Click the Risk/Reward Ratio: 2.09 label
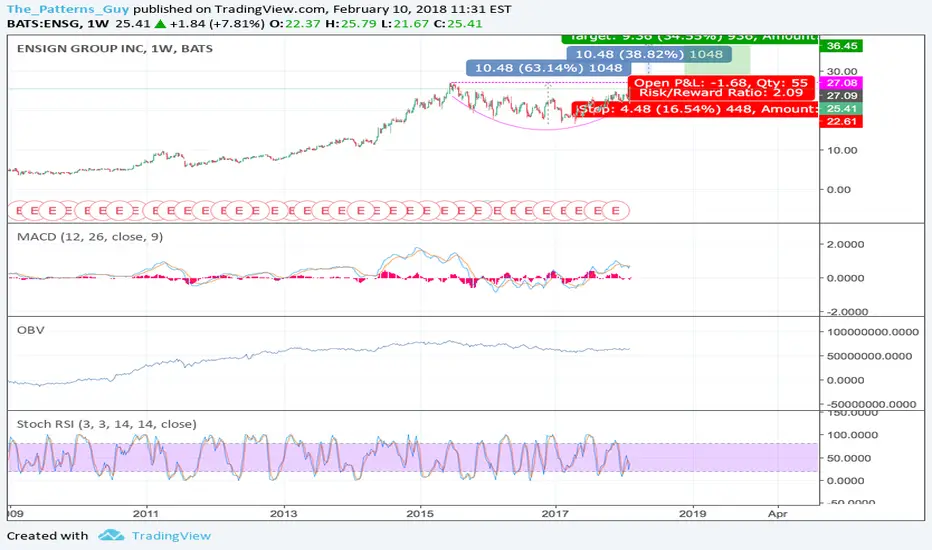This screenshot has height=550, width=932. (721, 93)
